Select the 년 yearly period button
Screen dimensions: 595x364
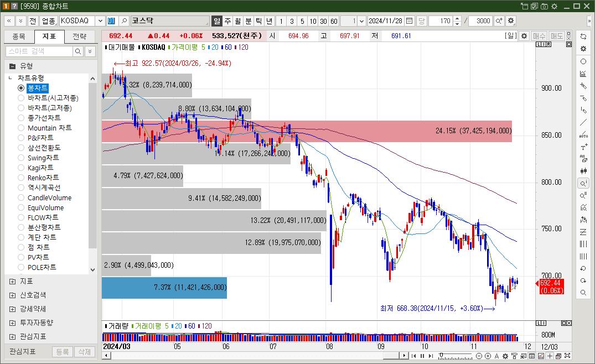pos(269,21)
